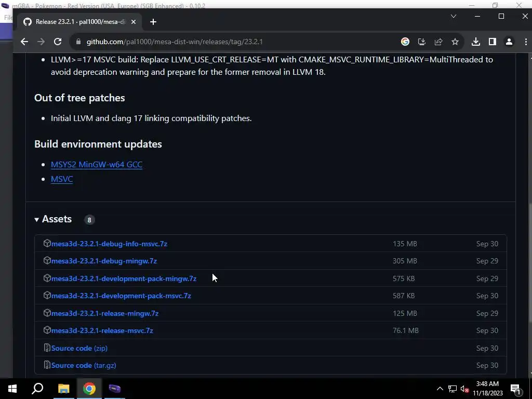Open the Google icon in address bar
The image size is (532, 399).
[x=405, y=42]
